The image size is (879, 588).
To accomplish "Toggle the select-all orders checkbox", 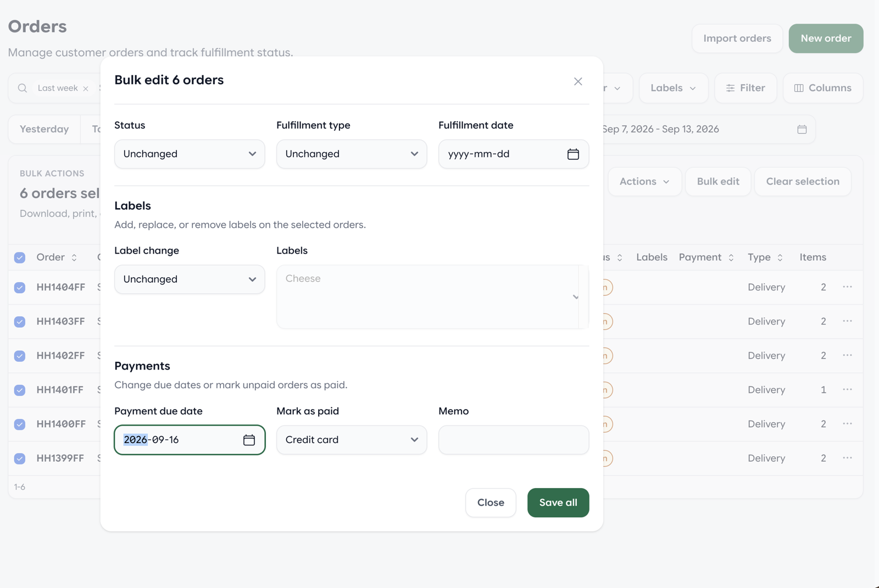I will coord(20,257).
